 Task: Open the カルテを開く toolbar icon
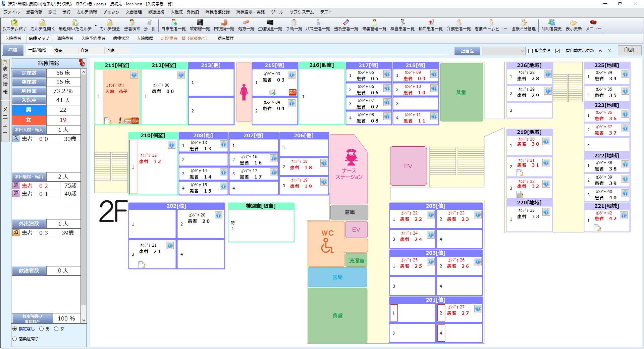tap(43, 25)
